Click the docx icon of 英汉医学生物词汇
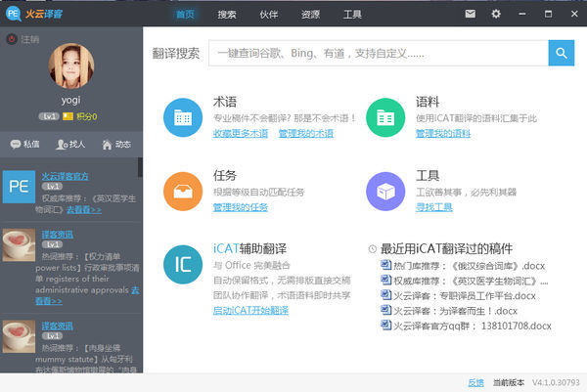This screenshot has height=392, width=587. point(386,280)
